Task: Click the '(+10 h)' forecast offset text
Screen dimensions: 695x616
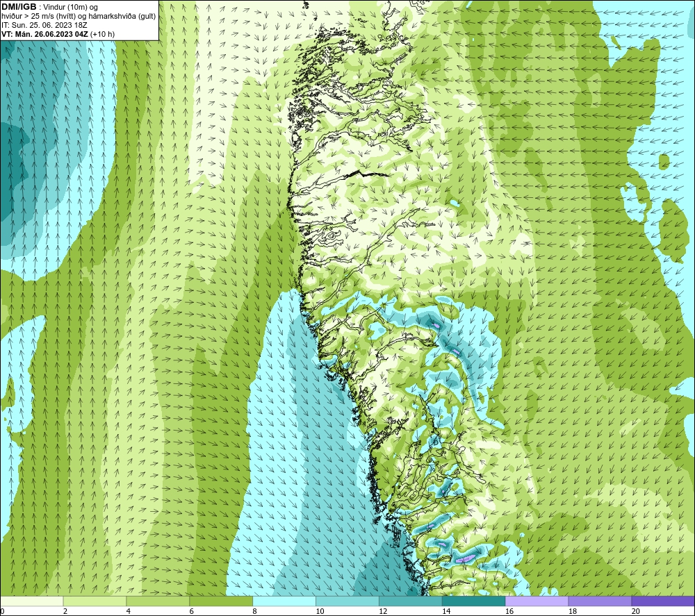Action: tap(102, 34)
